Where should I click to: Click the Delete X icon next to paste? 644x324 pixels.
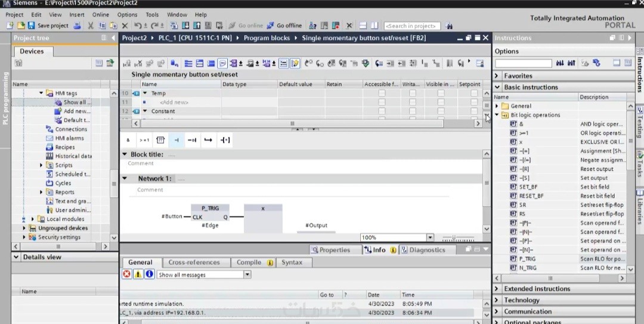(x=125, y=26)
